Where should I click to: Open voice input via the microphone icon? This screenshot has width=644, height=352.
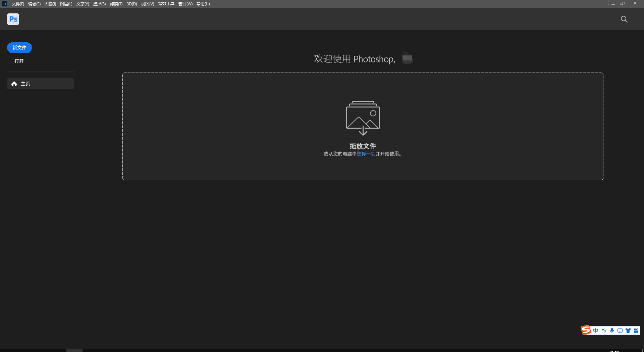[x=611, y=331]
